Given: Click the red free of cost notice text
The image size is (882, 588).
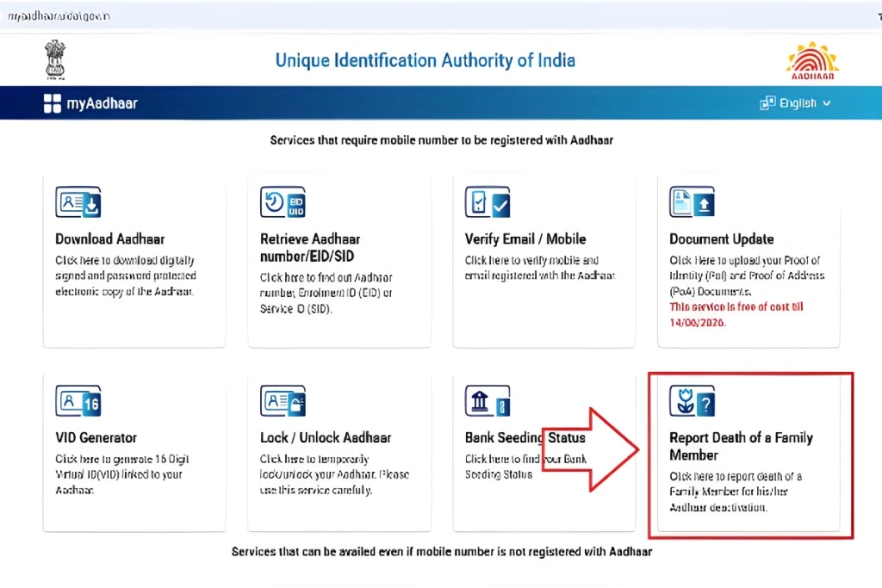Looking at the screenshot, I should (x=736, y=315).
